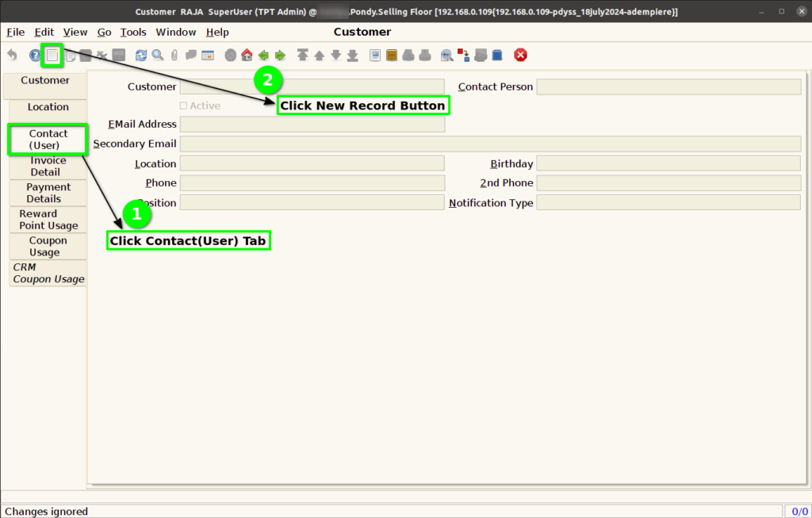812x518 pixels.
Task: Open the File menu
Action: [16, 32]
